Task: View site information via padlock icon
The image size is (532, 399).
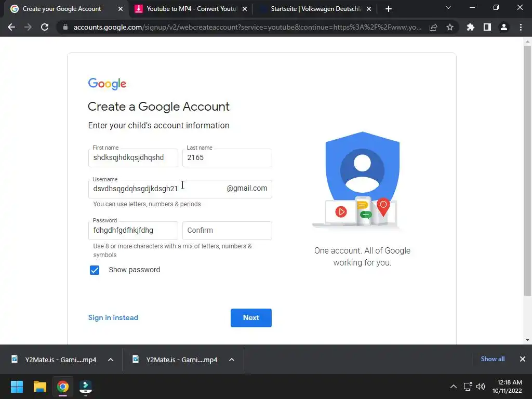Action: (x=65, y=27)
